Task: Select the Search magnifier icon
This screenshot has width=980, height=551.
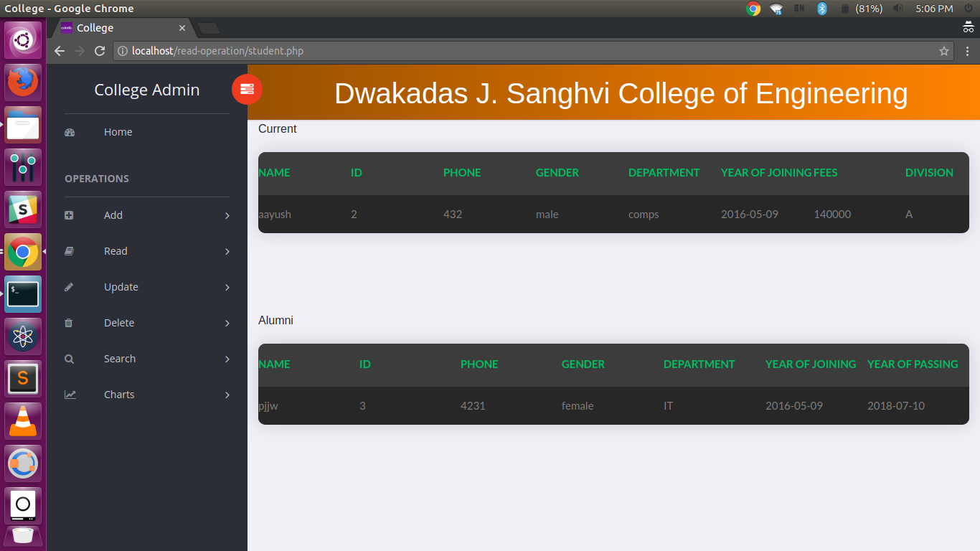Action: point(69,358)
